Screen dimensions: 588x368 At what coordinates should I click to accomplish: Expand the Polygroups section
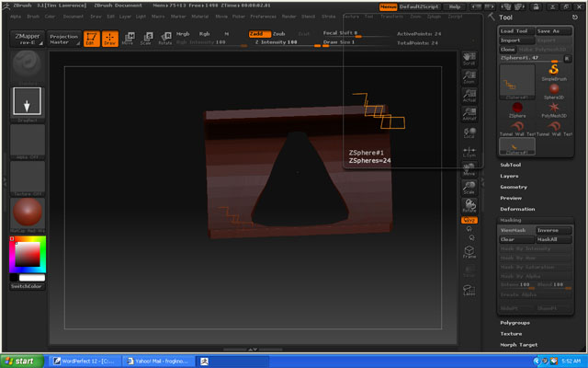[x=514, y=323]
